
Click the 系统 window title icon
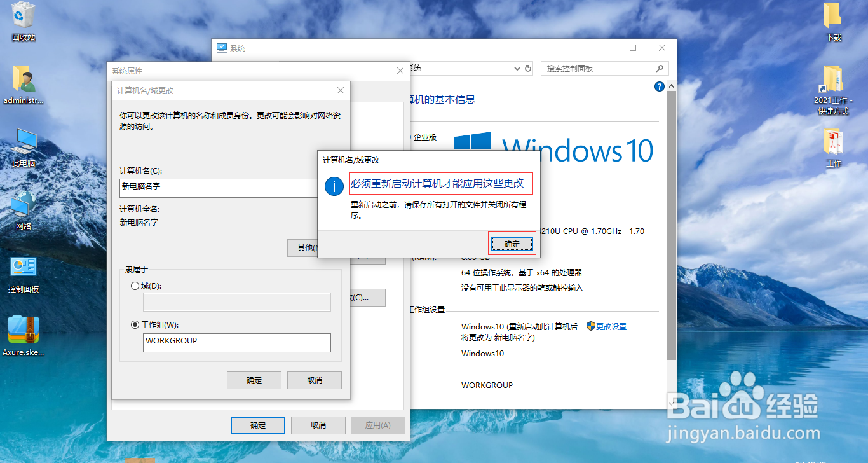222,48
